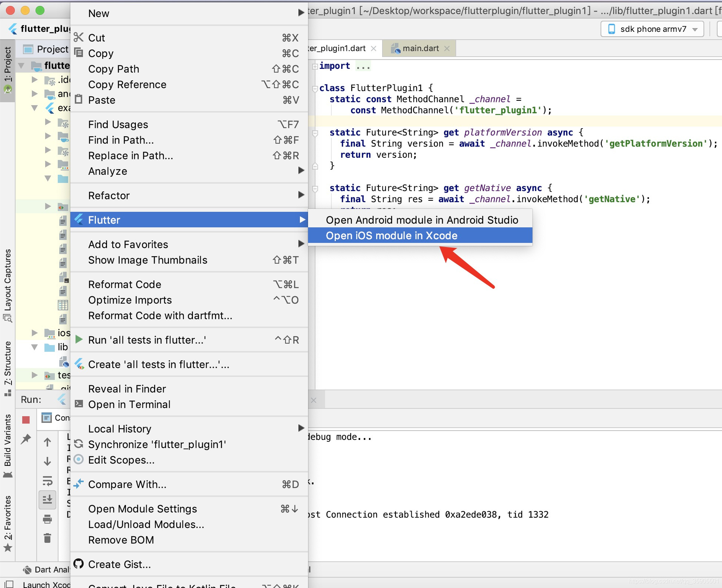Image resolution: width=722 pixels, height=588 pixels.
Task: Choose Paste from the context menu
Action: [189, 100]
